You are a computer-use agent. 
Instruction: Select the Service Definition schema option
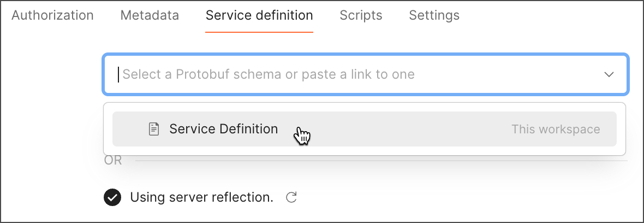223,129
